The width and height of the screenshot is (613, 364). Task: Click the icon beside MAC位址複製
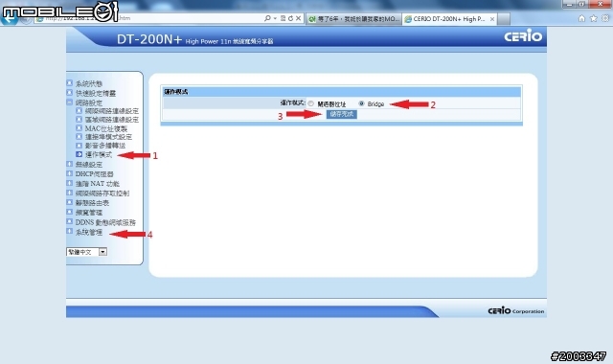[79, 127]
